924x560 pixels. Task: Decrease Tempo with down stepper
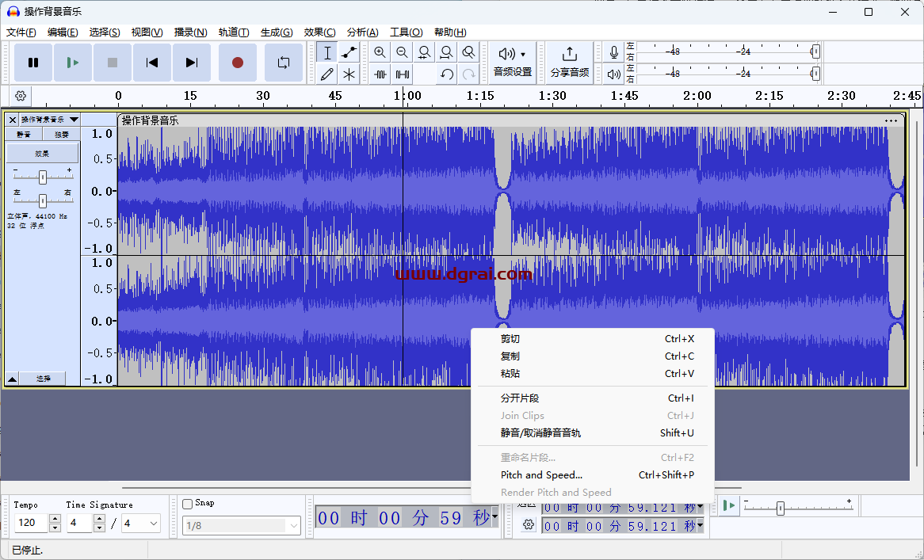point(55,528)
